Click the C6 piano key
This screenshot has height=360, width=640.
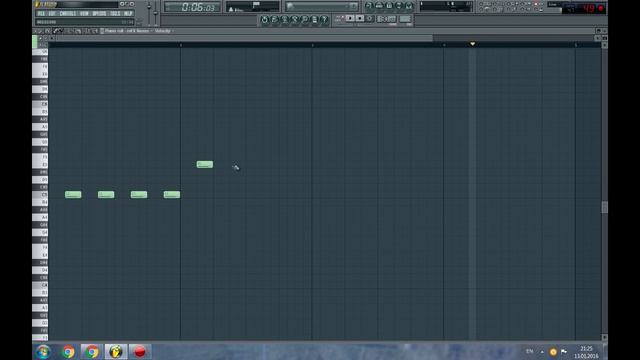coord(40,104)
